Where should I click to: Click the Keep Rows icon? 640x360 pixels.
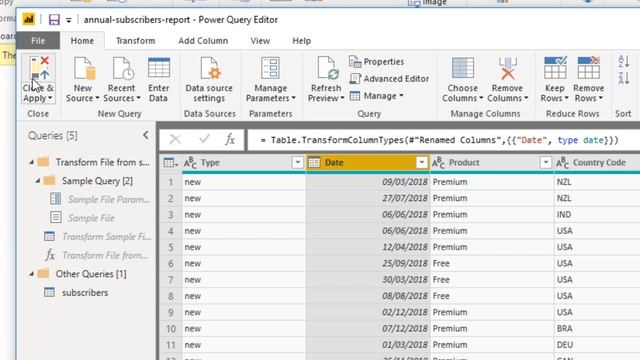(555, 68)
